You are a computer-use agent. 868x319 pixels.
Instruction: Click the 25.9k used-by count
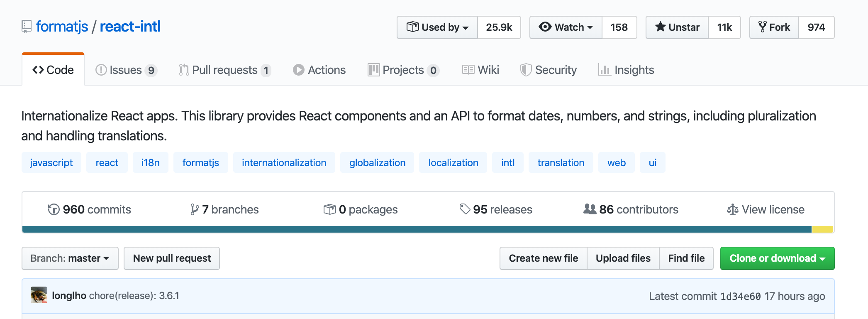(x=499, y=27)
